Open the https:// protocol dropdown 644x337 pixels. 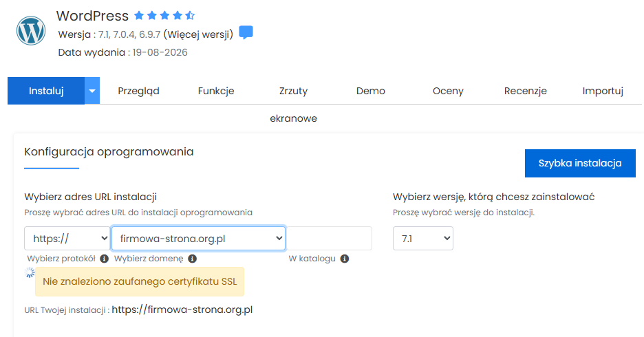[67, 239]
